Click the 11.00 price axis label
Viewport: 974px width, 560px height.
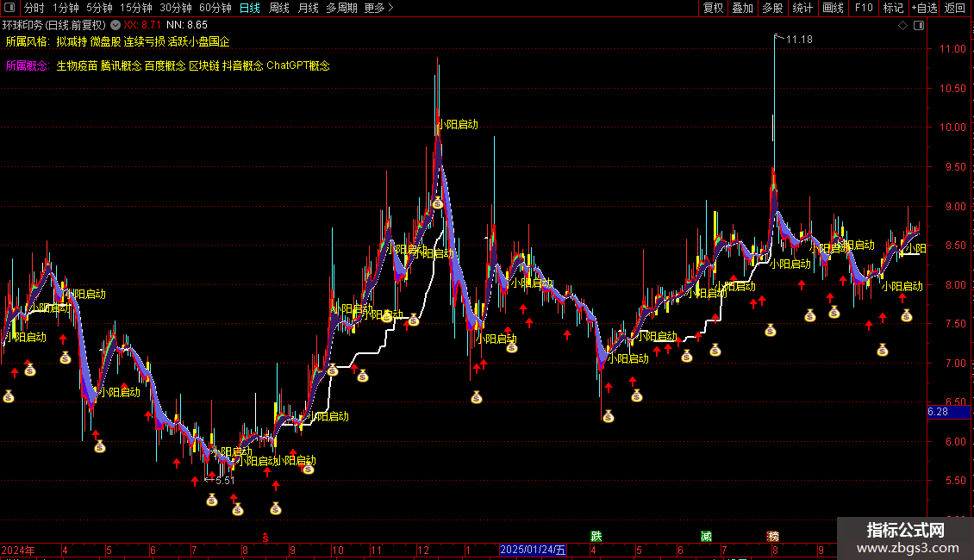(952, 49)
